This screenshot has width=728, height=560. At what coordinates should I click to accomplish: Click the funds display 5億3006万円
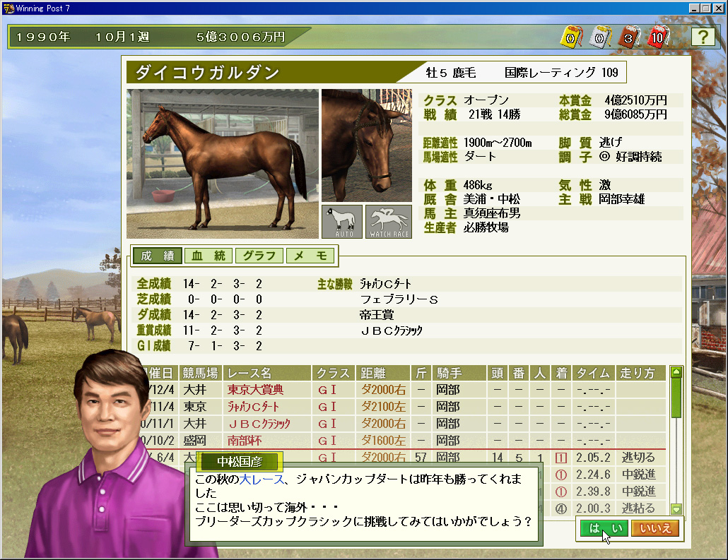(240, 37)
